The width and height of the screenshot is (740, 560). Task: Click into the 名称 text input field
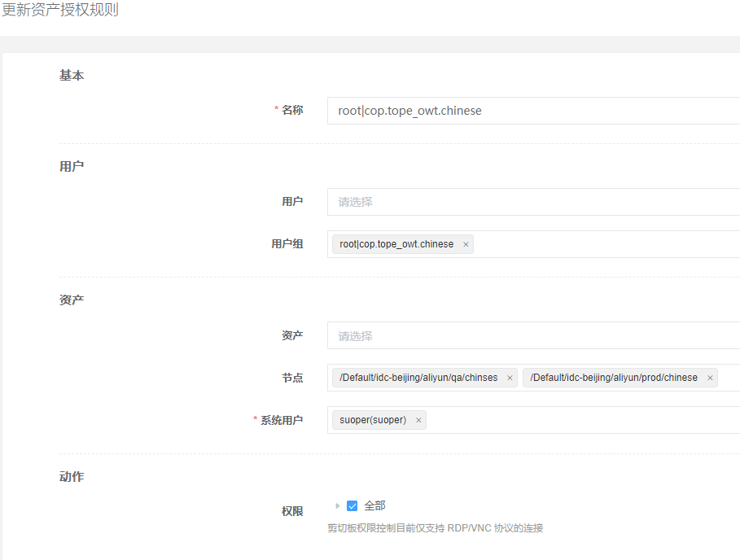[533, 111]
